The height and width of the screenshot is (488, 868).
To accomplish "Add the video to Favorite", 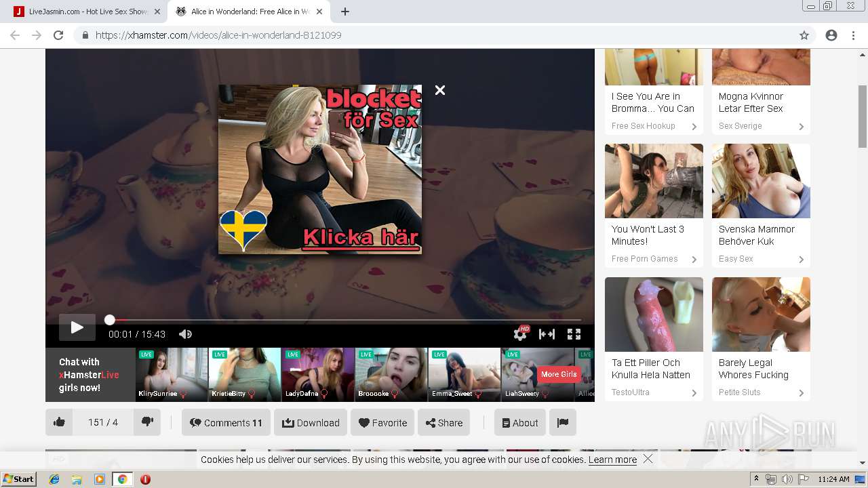I will point(382,422).
